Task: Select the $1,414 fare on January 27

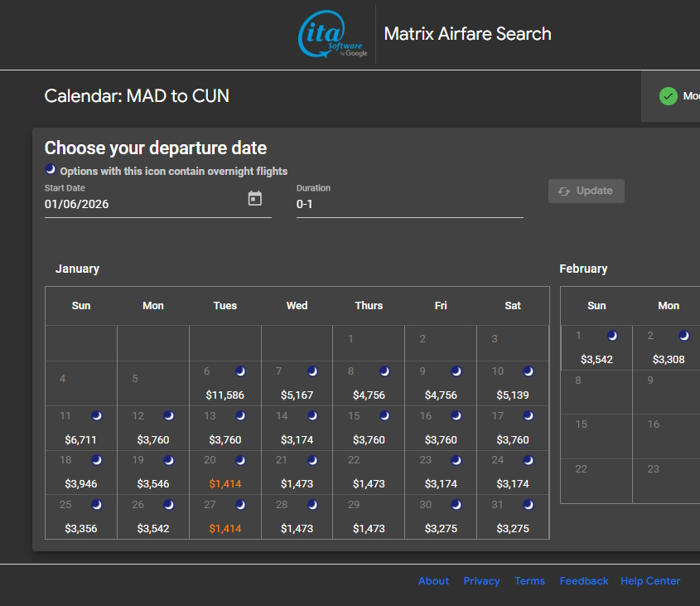Action: coord(224,528)
